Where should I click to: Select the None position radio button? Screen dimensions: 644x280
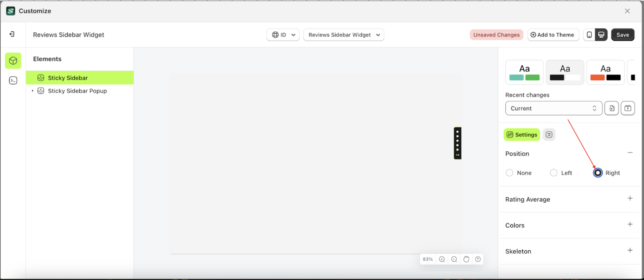click(x=510, y=173)
